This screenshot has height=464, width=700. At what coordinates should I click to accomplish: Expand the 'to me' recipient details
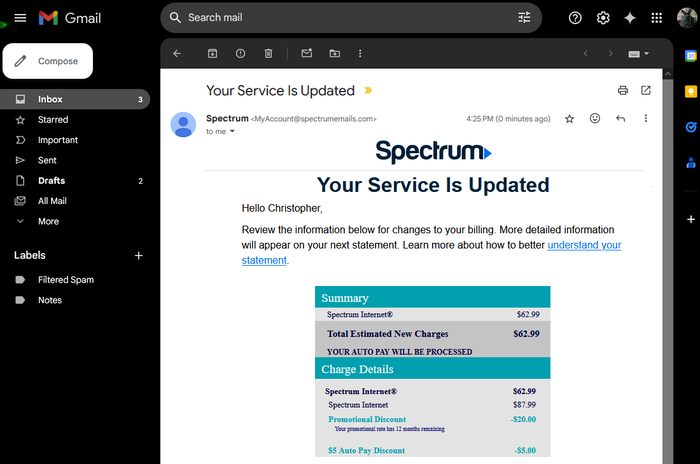click(232, 131)
